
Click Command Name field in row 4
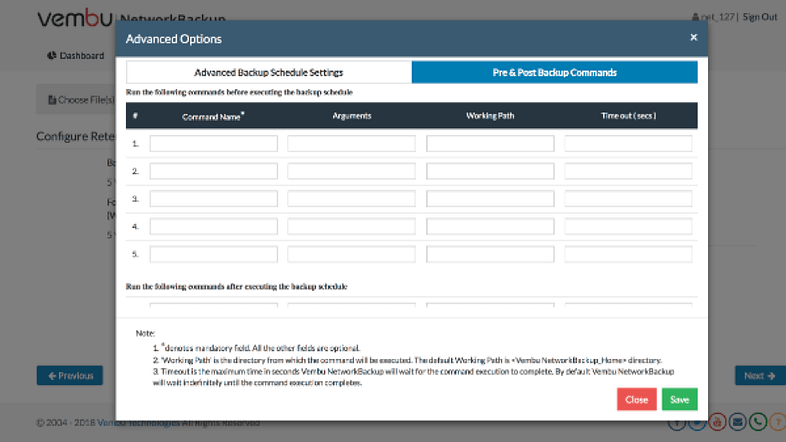tap(213, 226)
